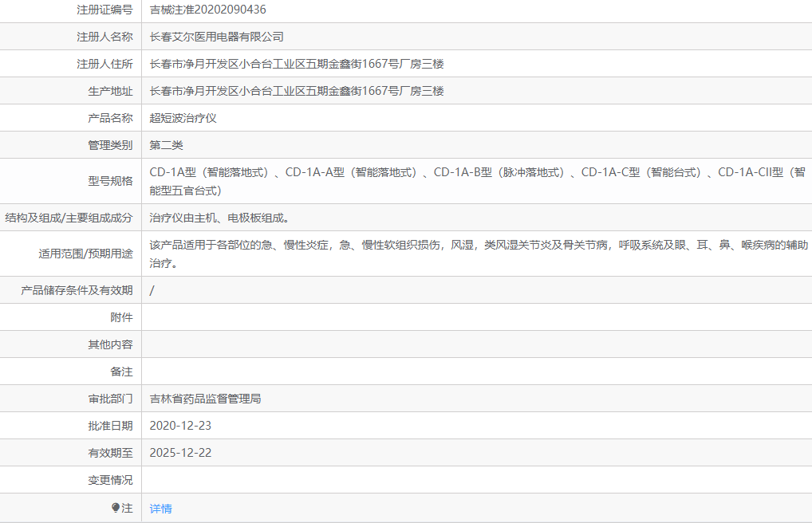Select product name 超短波治疗仪

pyautogui.click(x=183, y=118)
